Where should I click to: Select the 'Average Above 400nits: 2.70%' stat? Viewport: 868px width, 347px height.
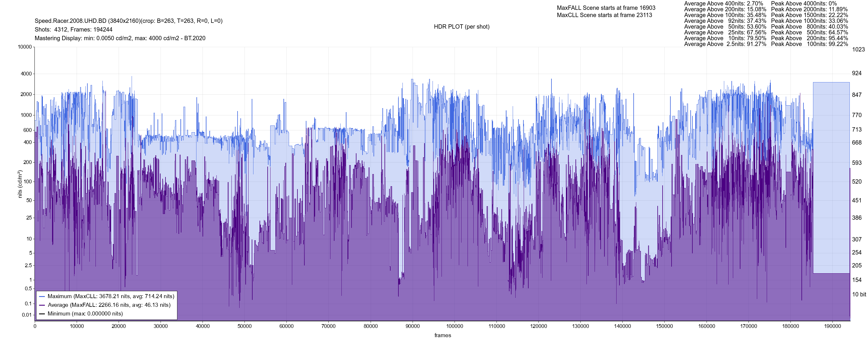723,3
